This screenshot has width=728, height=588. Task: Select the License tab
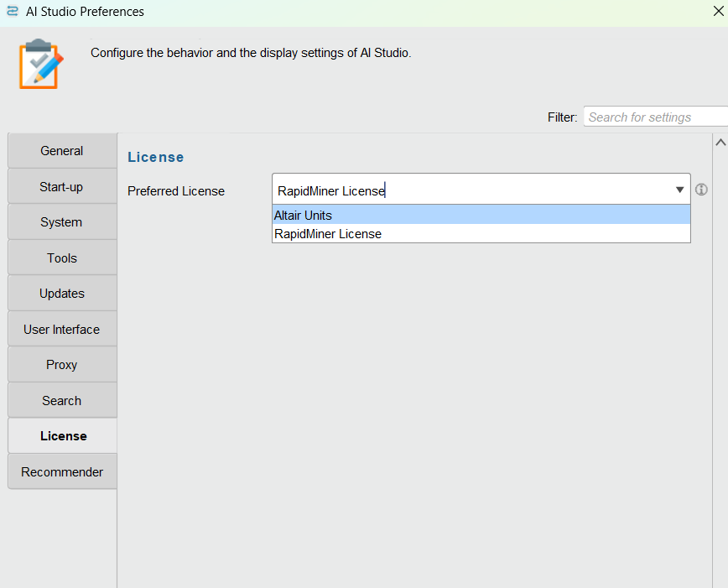(x=62, y=436)
